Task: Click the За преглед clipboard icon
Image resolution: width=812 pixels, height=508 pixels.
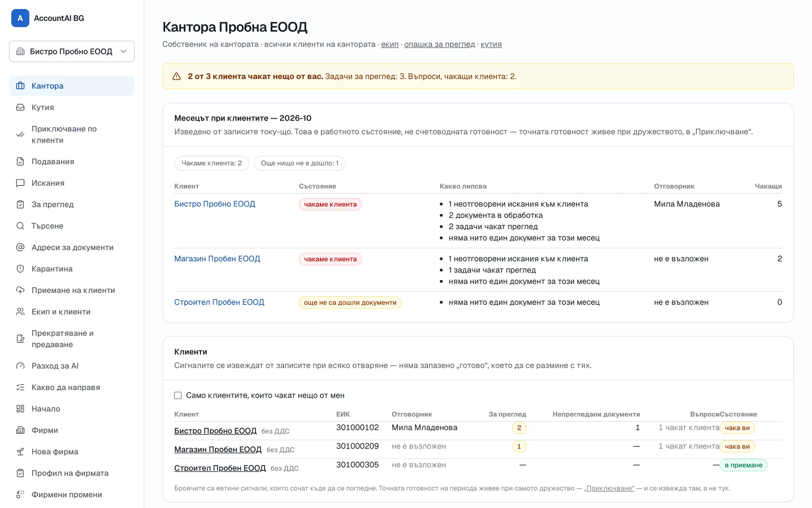Action: tap(20, 204)
